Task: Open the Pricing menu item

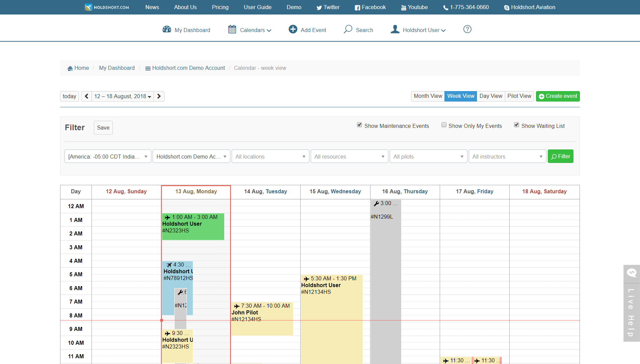Action: 220,7
